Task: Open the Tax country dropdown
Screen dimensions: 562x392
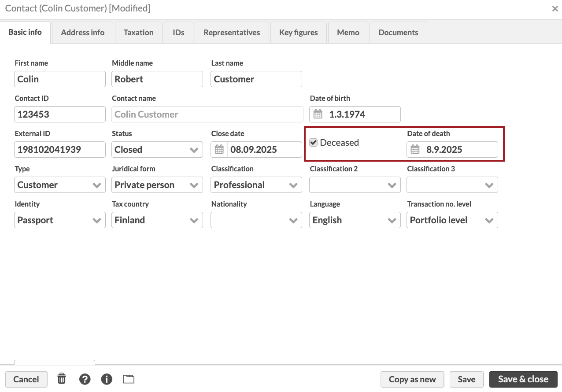Action: click(157, 220)
